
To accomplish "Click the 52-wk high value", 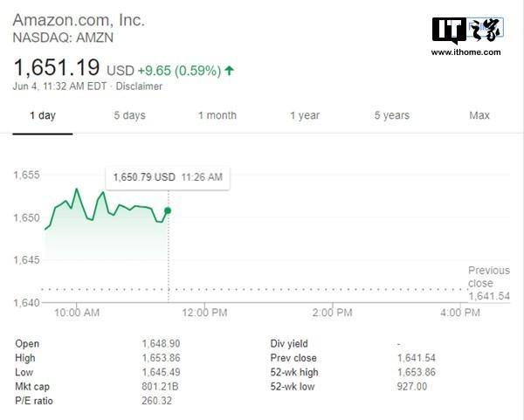I will click(417, 372).
